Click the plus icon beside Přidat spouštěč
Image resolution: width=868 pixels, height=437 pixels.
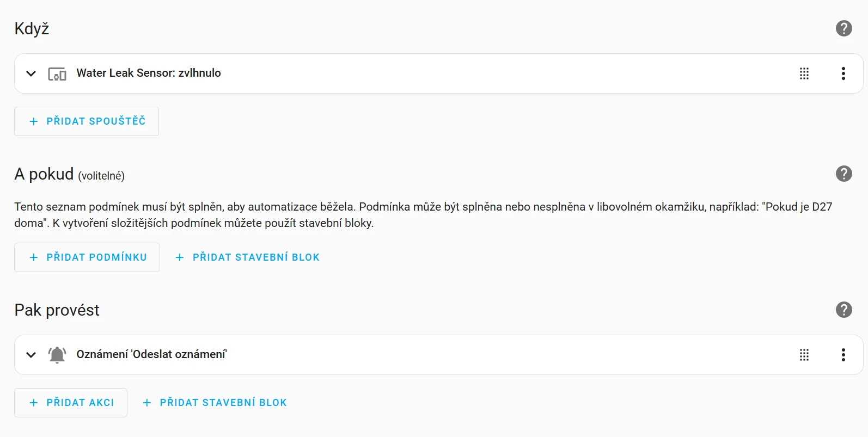pos(34,121)
